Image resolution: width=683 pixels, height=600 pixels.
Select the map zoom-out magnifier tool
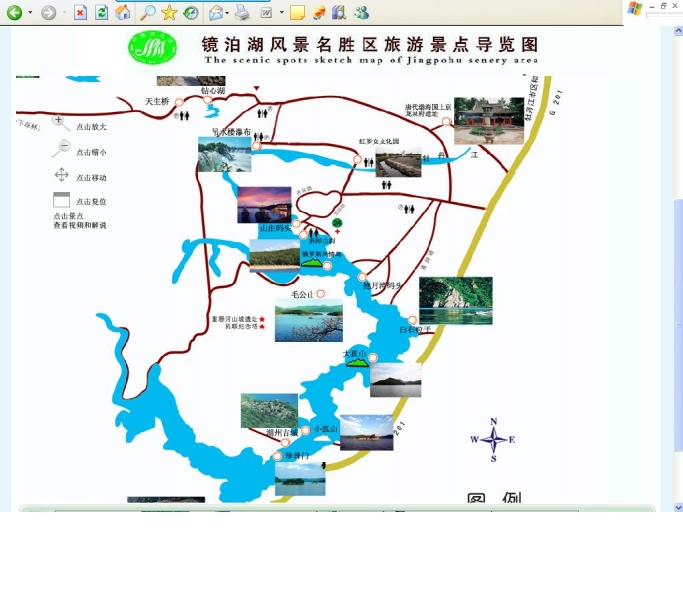point(61,150)
